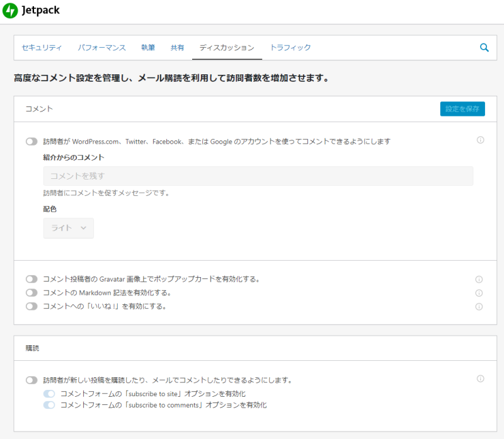Screen dimensions: 504x439
Task: Click info icon in the 購読 section
Action: (x=480, y=379)
